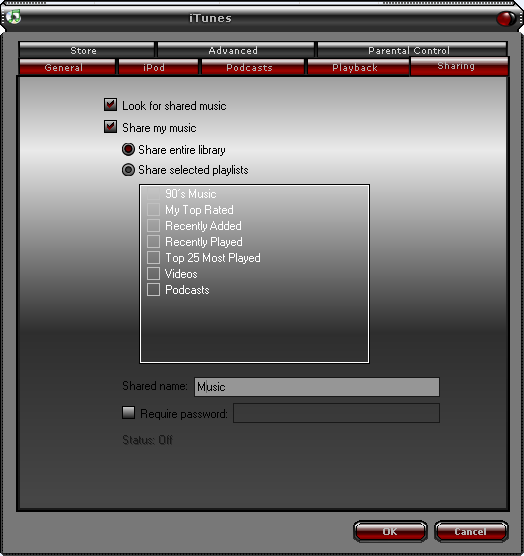Image resolution: width=524 pixels, height=556 pixels.
Task: Switch to the Advanced tab
Action: [x=236, y=50]
